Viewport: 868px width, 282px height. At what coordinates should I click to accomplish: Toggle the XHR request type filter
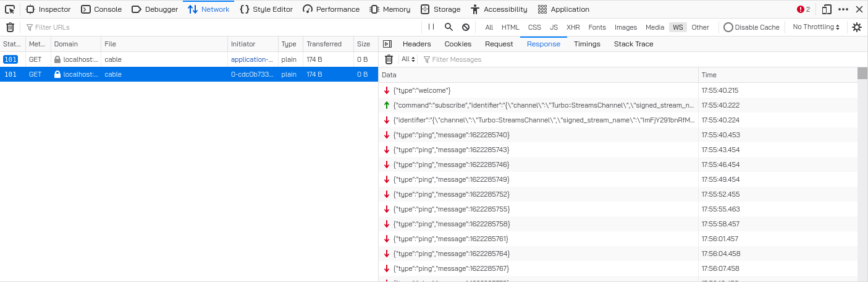click(573, 27)
